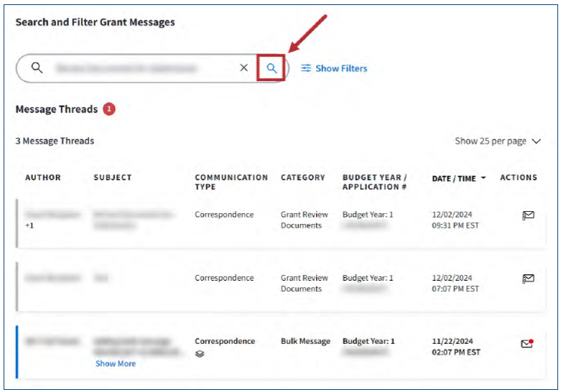Click the Communication Type column header
Image resolution: width=561 pixels, height=392 pixels.
pyautogui.click(x=231, y=182)
